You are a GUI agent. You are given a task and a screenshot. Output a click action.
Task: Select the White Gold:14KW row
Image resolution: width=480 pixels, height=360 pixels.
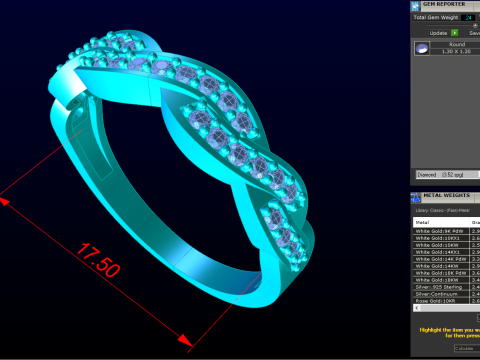click(447, 266)
